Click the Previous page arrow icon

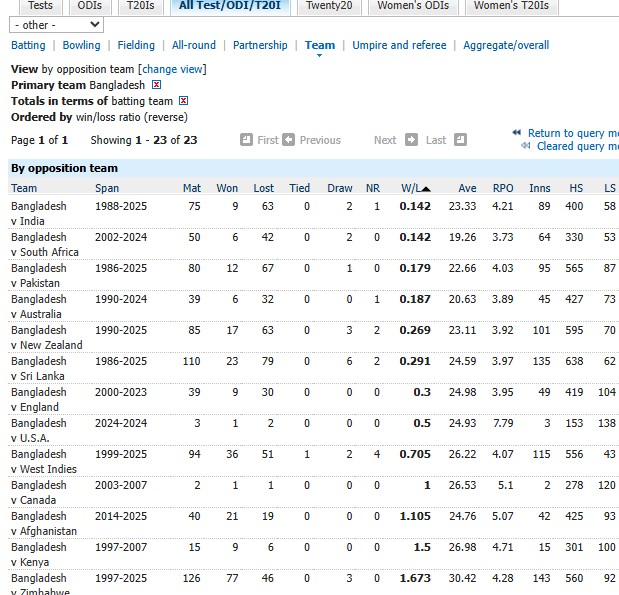289,140
